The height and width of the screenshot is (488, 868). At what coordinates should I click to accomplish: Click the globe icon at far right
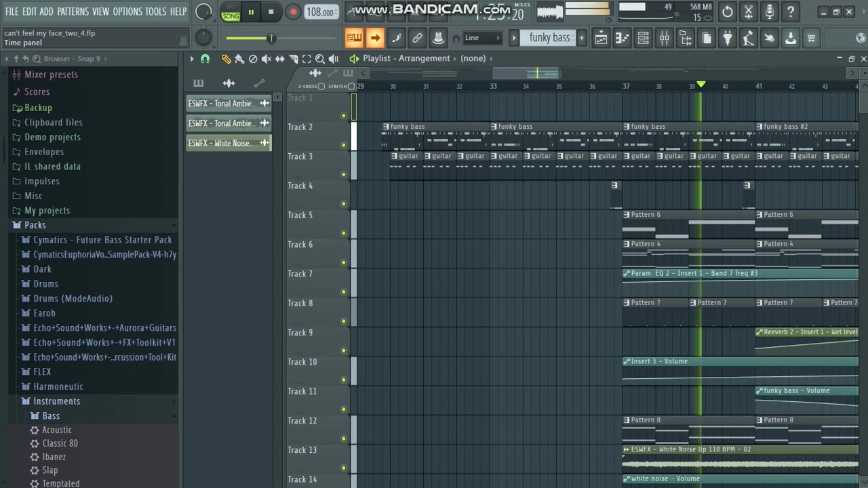click(x=860, y=38)
